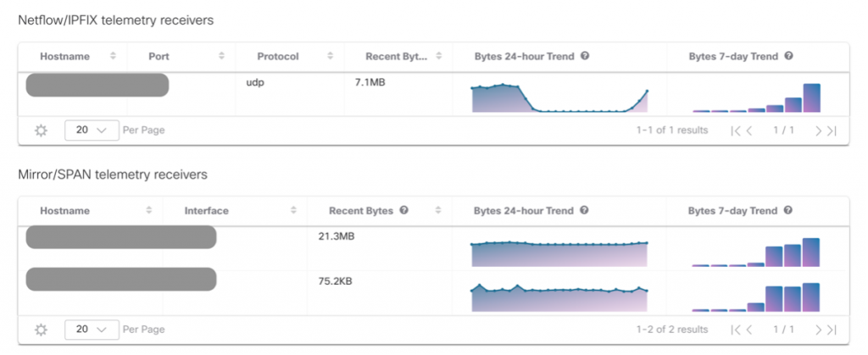Image resolution: width=868 pixels, height=355 pixels.
Task: Open settings gear in Netflow/IPFIX table footer
Action: (x=41, y=130)
